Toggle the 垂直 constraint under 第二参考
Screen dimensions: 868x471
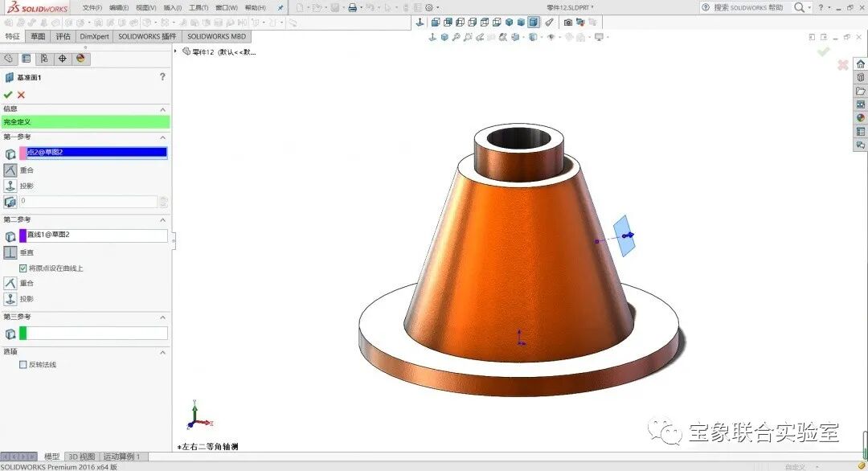pos(10,252)
